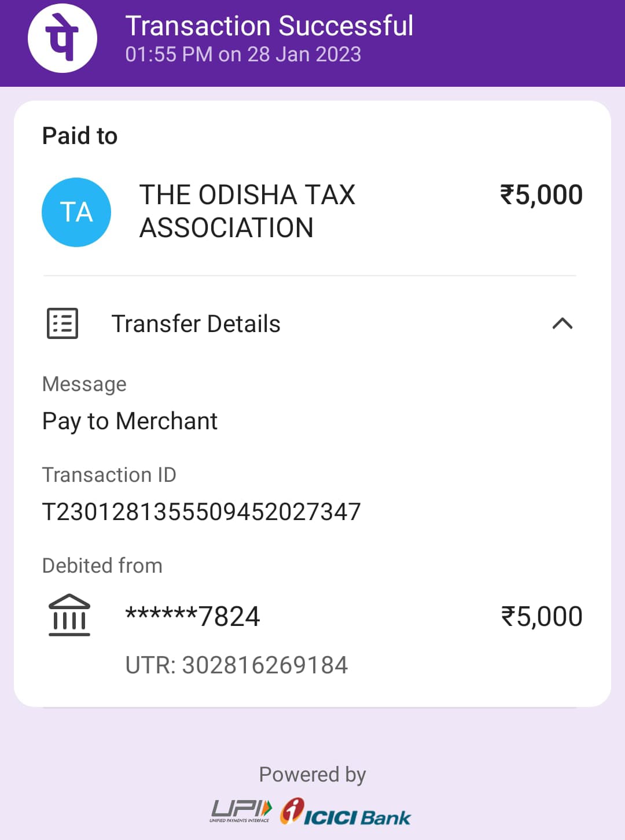Click the Paid to label
The width and height of the screenshot is (625, 840).
click(x=80, y=136)
